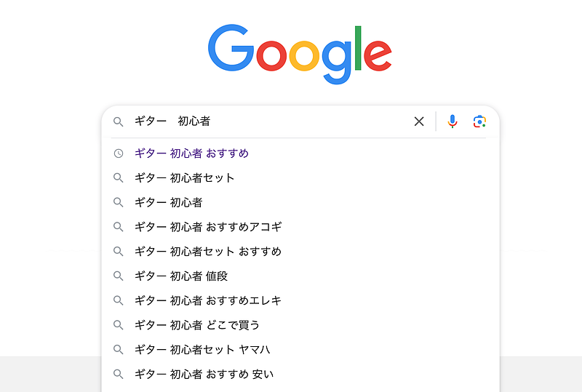582x392 pixels.
Task: Pick suggestion ギター 初心者セット ヤマハ
Action: [202, 350]
